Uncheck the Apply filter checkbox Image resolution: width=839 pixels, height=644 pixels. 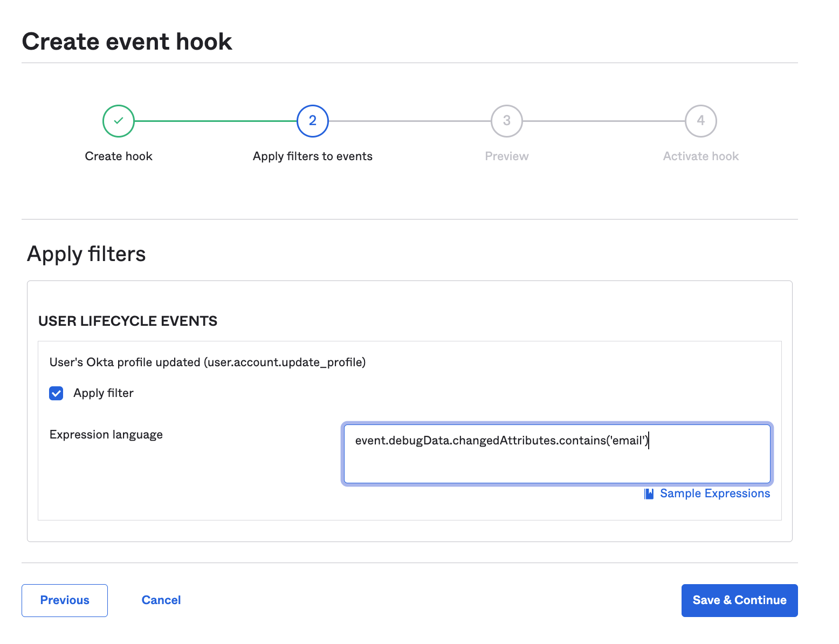point(56,393)
